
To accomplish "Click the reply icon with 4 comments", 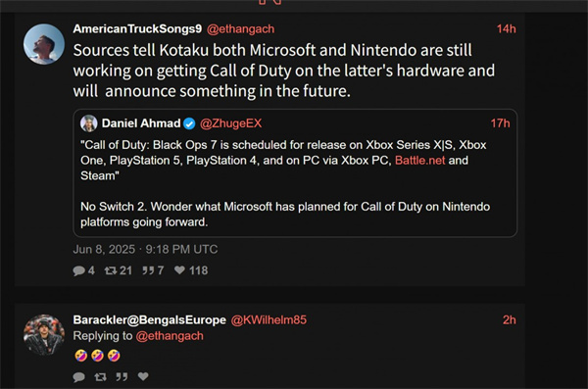I will pyautogui.click(x=78, y=270).
